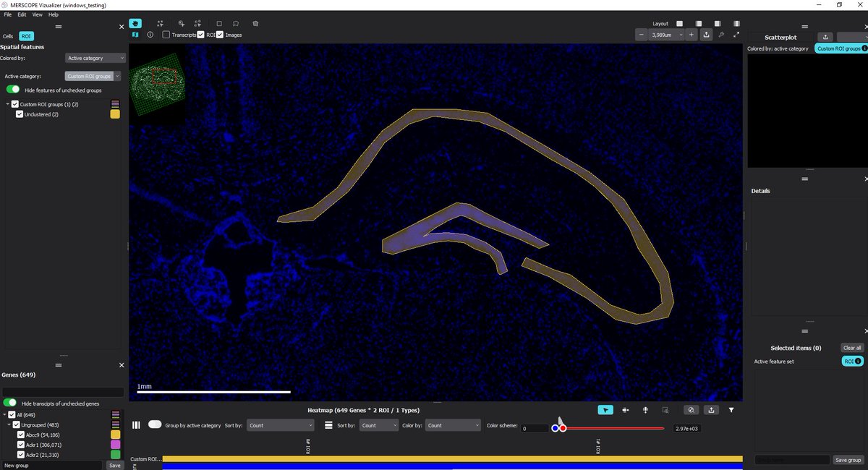Screen dimensions: 868x470
Task: Toggle Group by active category switch
Action: click(x=155, y=425)
